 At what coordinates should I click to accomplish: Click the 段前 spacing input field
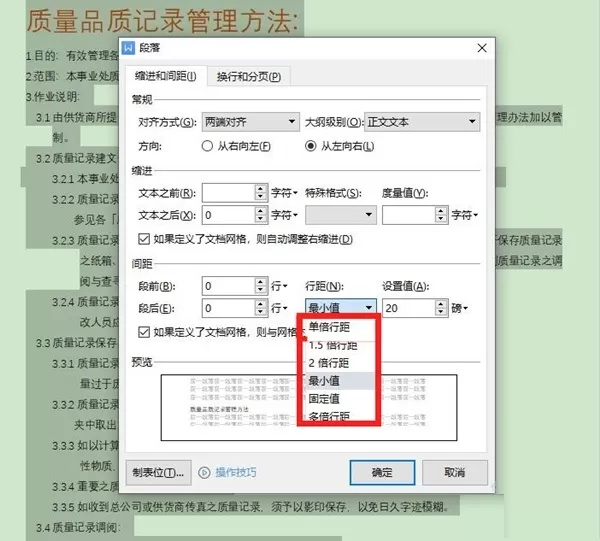[228, 286]
